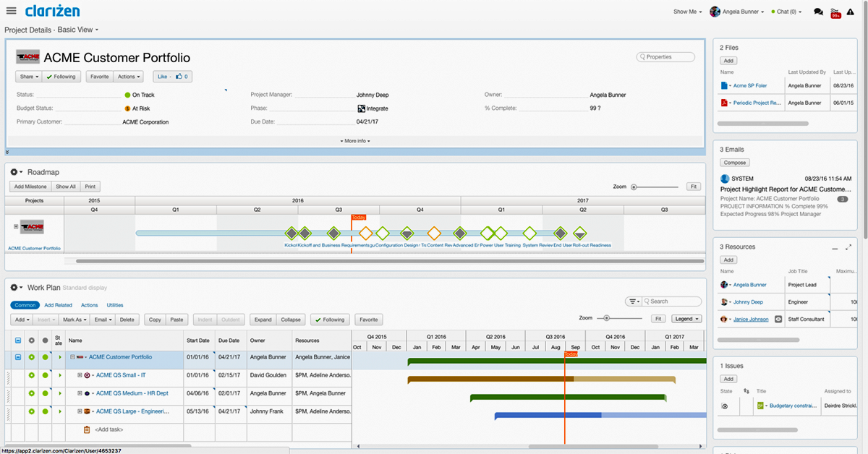Open the Janice Johnson resource link
This screenshot has height=454, width=868.
pyautogui.click(x=751, y=319)
